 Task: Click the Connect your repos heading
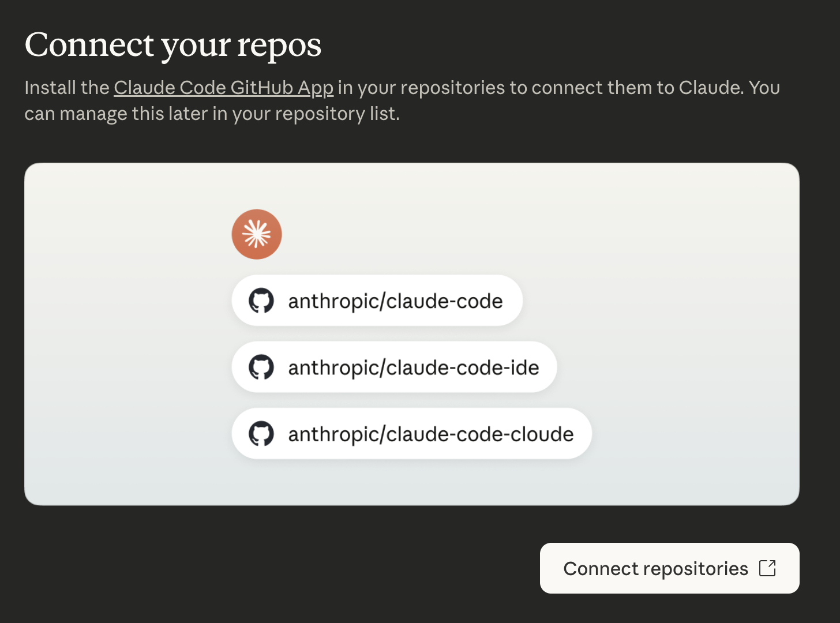173,44
